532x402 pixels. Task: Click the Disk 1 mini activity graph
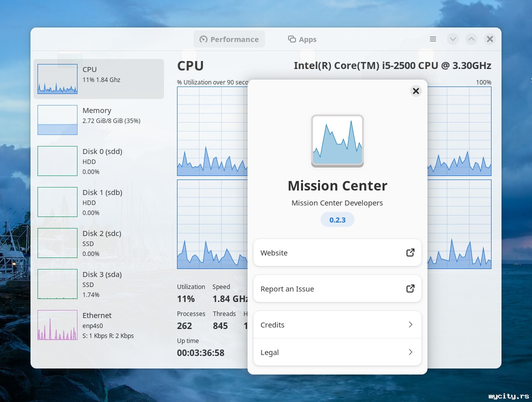coord(57,202)
